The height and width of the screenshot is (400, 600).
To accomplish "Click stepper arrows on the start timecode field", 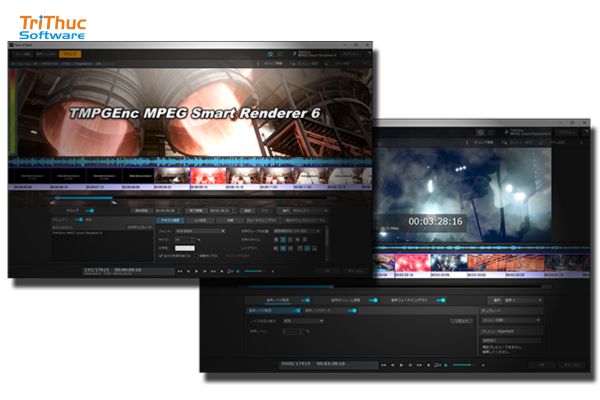I will point(179,211).
